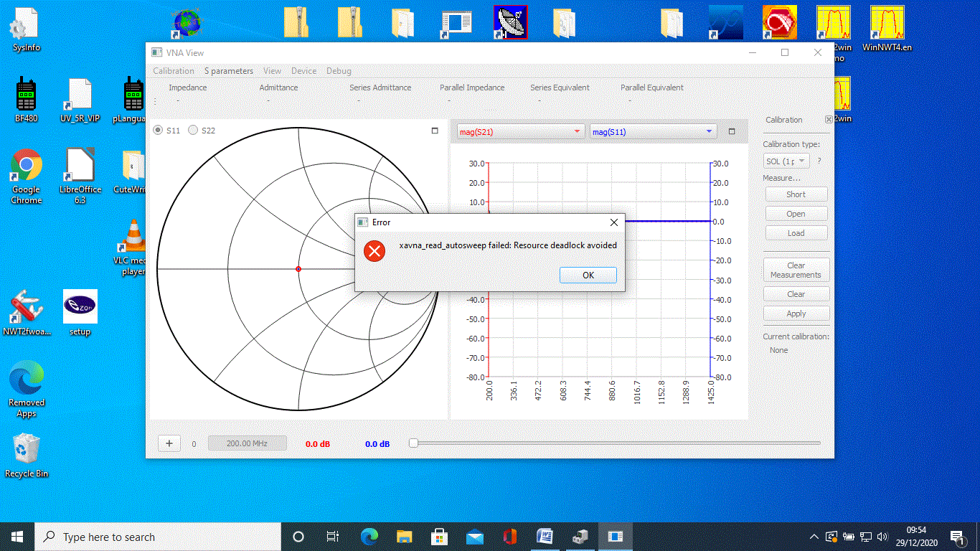Expand the mag(S11) trace dropdown

tap(653, 131)
